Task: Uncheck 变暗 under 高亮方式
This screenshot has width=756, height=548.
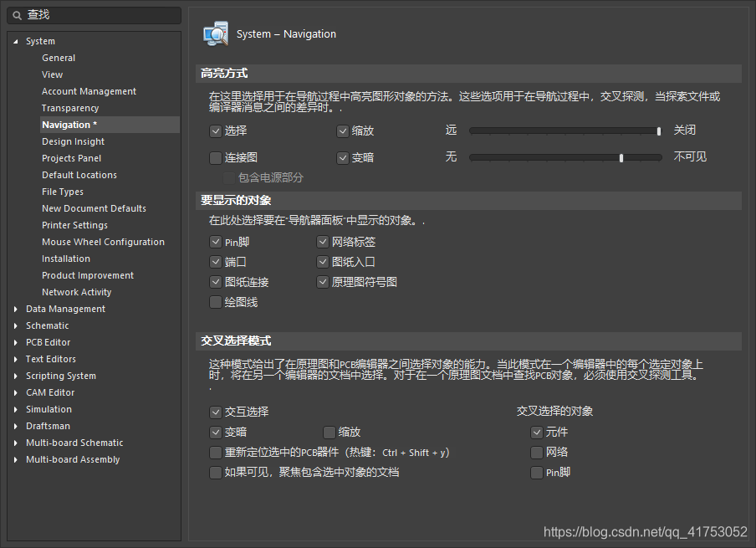Action: (x=342, y=158)
